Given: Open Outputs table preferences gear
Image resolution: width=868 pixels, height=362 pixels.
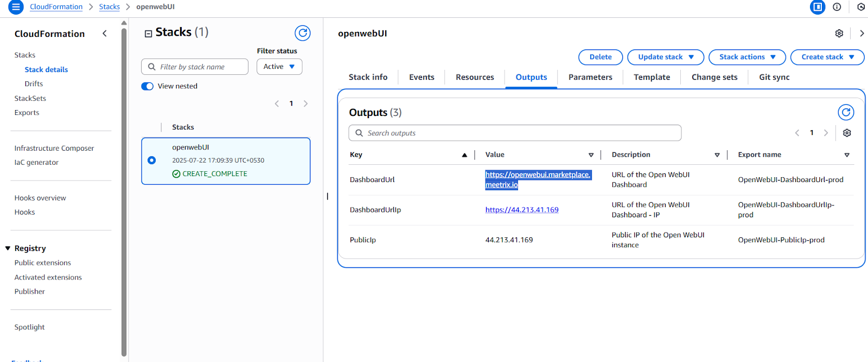Looking at the screenshot, I should point(847,133).
